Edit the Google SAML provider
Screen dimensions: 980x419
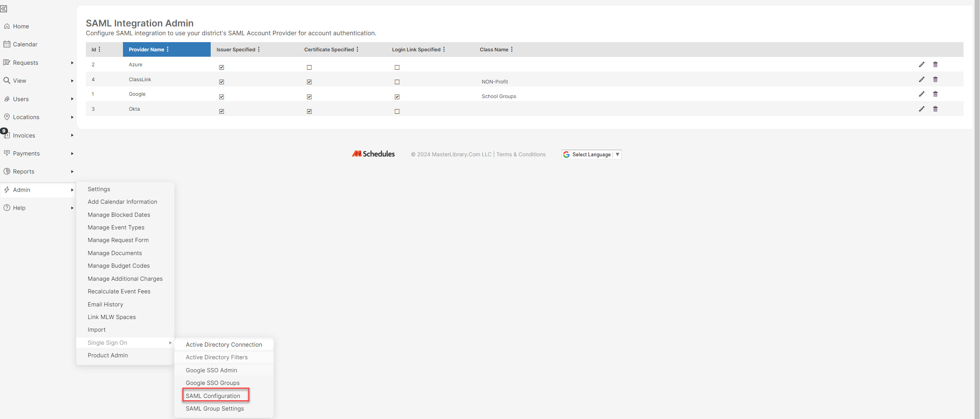coord(922,94)
